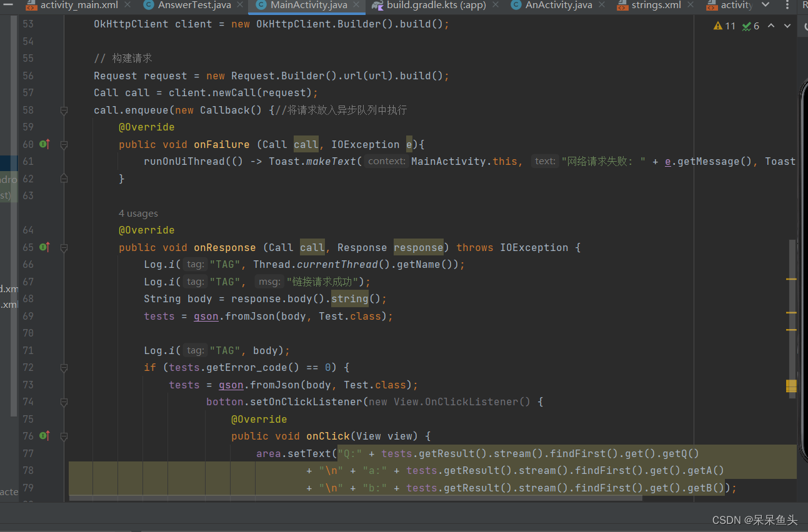Click line number 70 in the gutter
Image resolution: width=808 pixels, height=532 pixels.
pyautogui.click(x=27, y=333)
